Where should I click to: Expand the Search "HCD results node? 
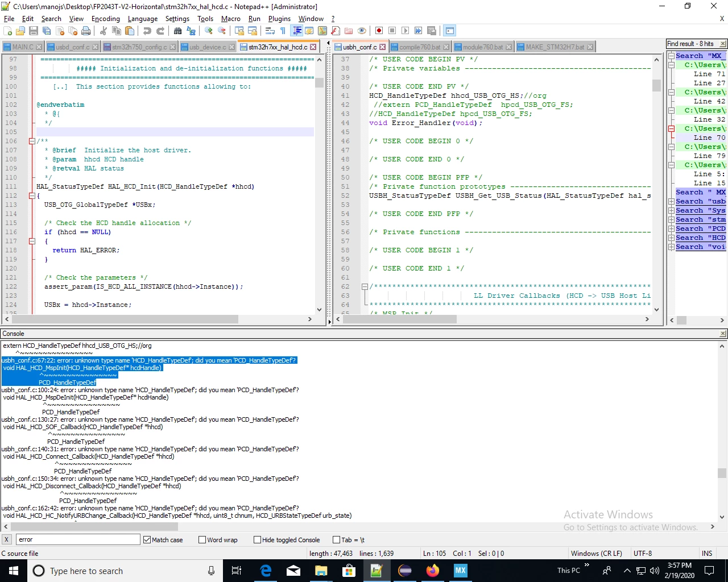pyautogui.click(x=672, y=238)
